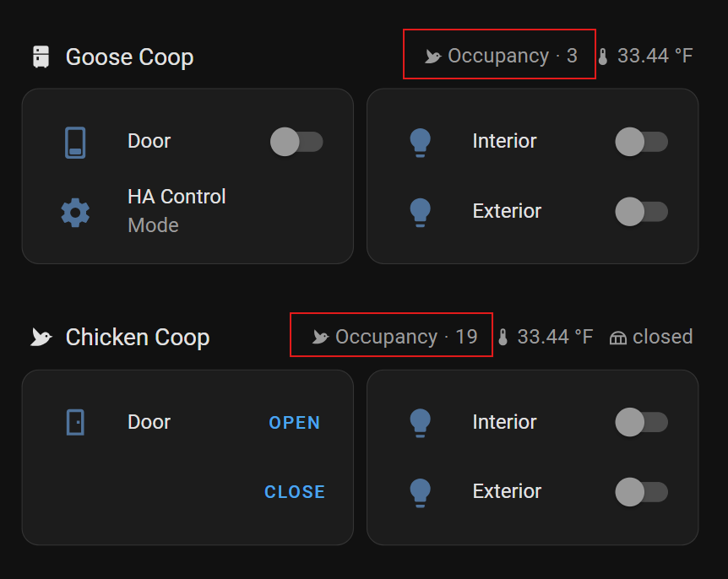Screen dimensions: 728x579
Task: Open Goose Coop Occupancy 3 badge
Action: [501, 57]
